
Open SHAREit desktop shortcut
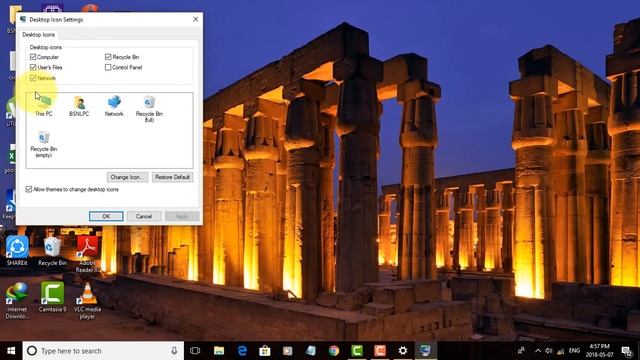(x=17, y=251)
